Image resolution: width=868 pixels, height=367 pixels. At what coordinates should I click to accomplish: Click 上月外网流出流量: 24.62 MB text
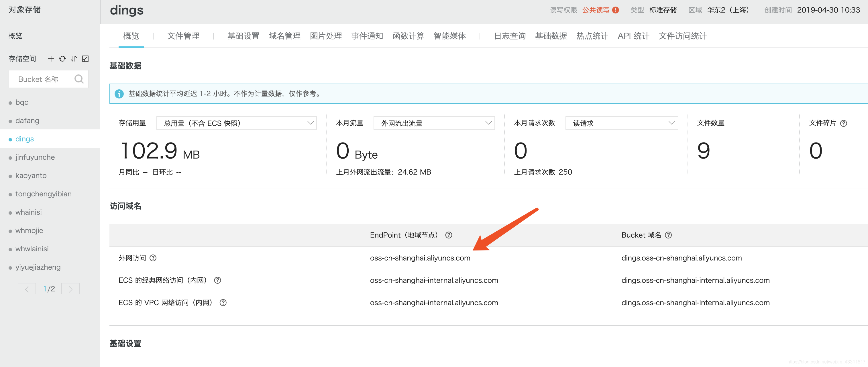click(x=384, y=172)
